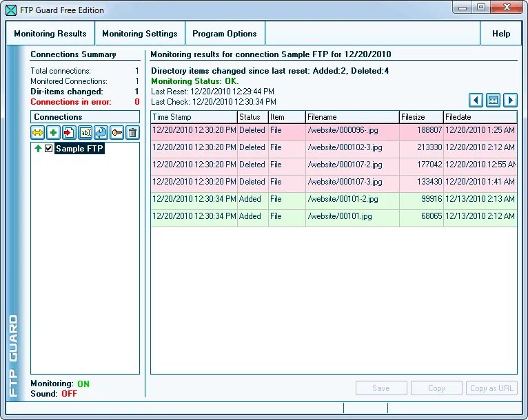Image resolution: width=528 pixels, height=420 pixels.
Task: Add a new connection with green plus
Action: (53, 132)
